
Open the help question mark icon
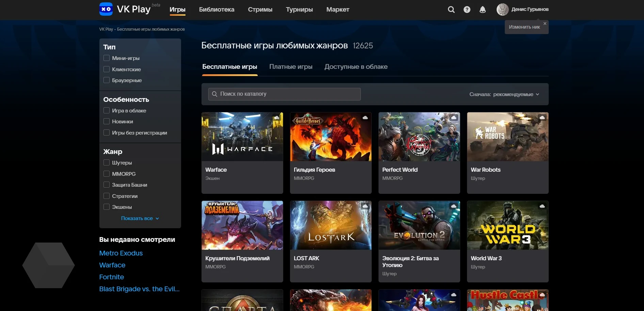click(467, 10)
